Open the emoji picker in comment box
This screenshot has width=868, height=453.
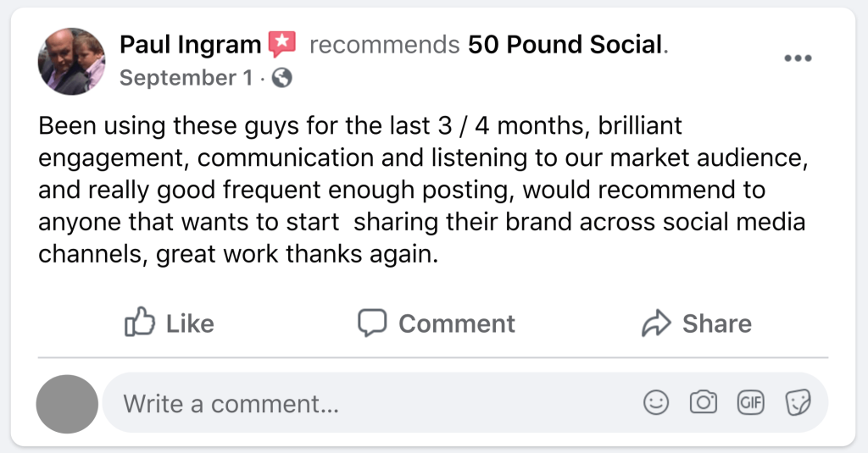655,403
